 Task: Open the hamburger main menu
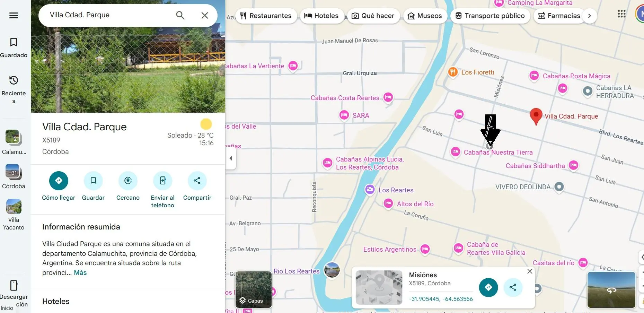[14, 15]
